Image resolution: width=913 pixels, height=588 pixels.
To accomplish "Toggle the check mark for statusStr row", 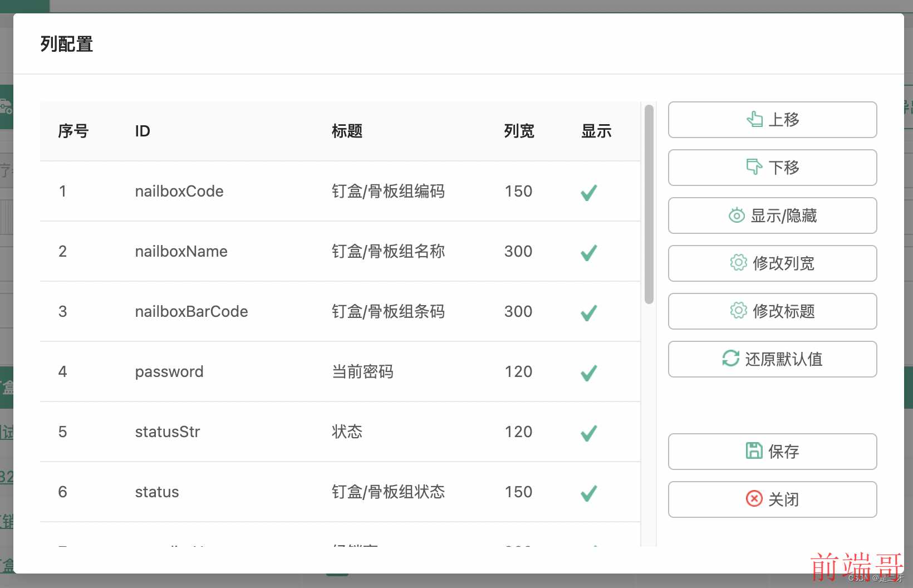I will (588, 433).
